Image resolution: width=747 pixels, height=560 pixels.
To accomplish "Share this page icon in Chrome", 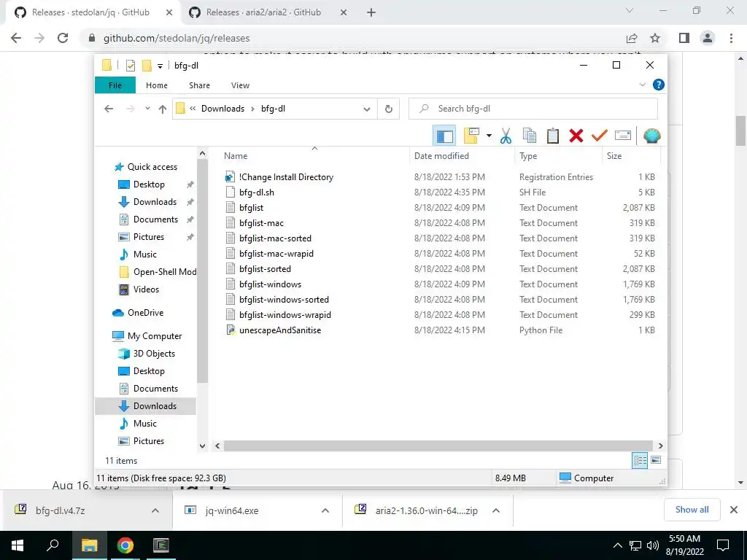I will (632, 38).
